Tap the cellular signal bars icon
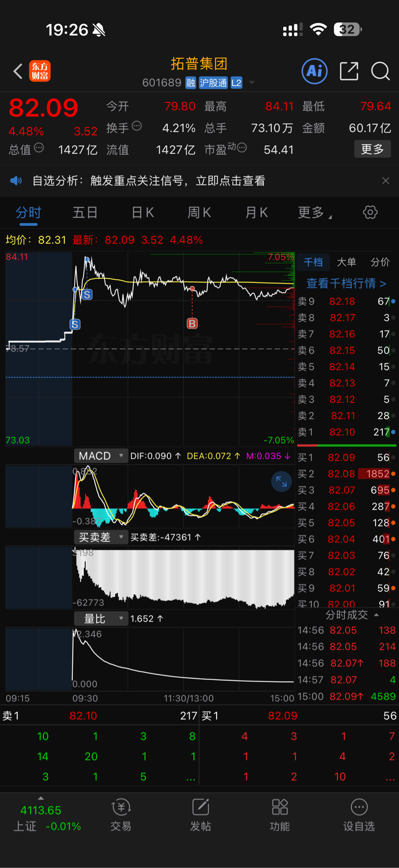This screenshot has width=399, height=868. [292, 30]
